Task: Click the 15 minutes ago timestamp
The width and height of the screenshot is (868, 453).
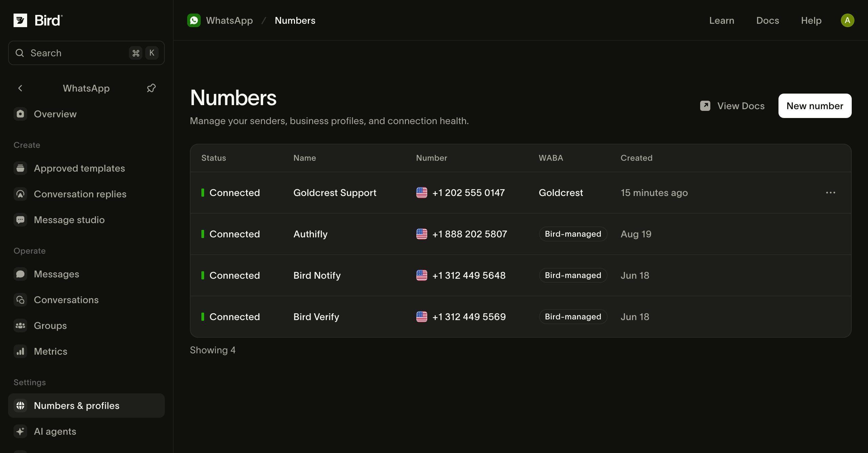Action: pos(654,193)
